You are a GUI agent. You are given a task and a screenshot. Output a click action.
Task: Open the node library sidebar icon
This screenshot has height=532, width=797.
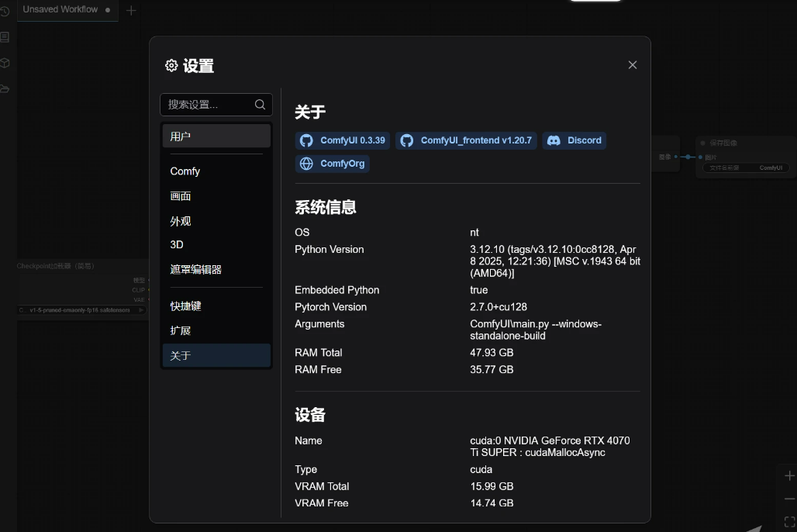5,37
